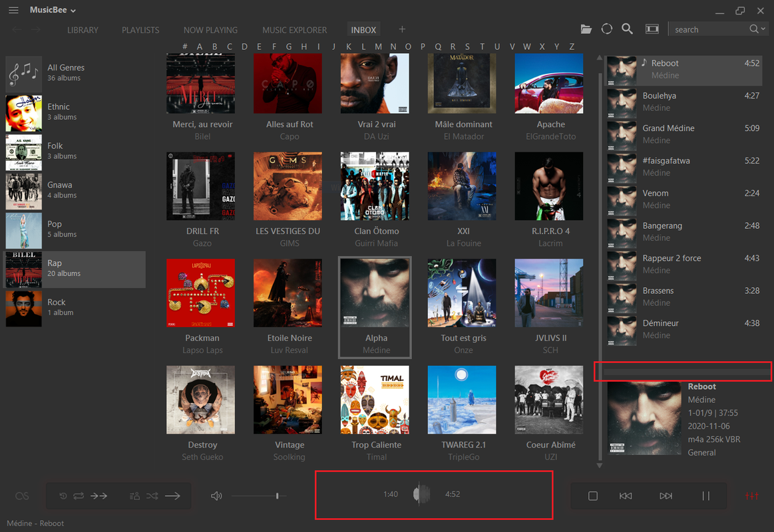Select the #faisgafatwa track
This screenshot has height=532, width=774.
point(684,167)
